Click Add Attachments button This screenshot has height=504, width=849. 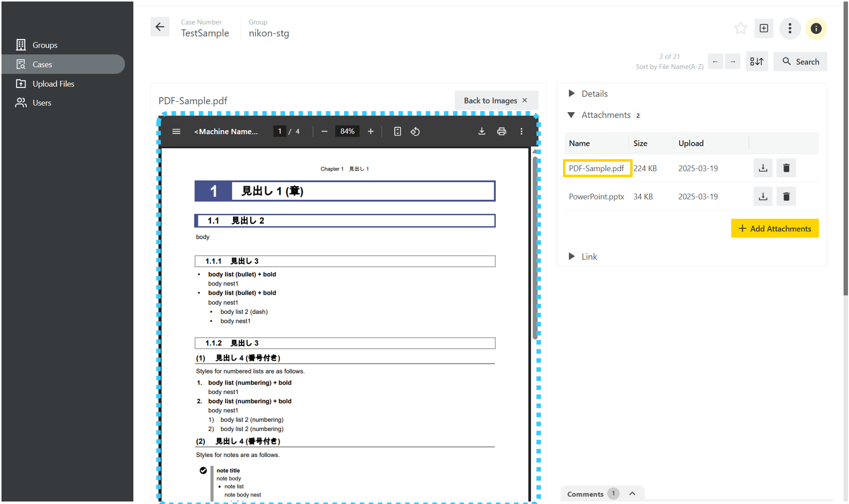[774, 229]
